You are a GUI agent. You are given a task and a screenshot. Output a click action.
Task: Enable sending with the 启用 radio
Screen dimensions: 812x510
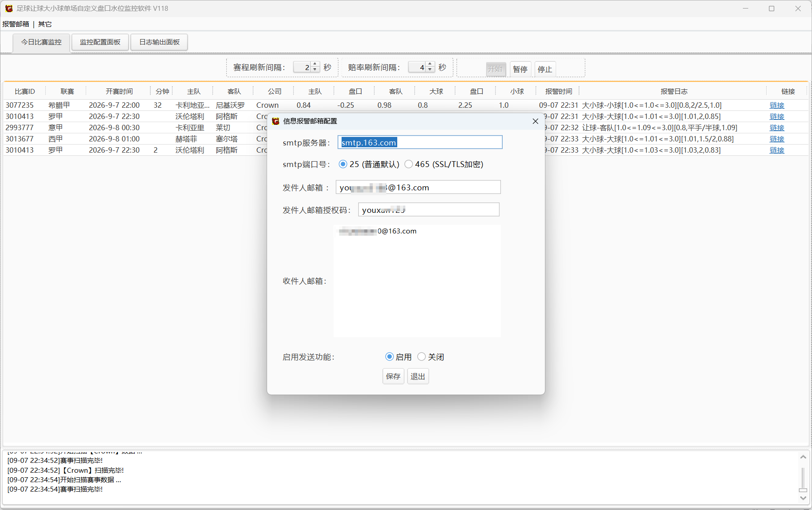click(399, 357)
